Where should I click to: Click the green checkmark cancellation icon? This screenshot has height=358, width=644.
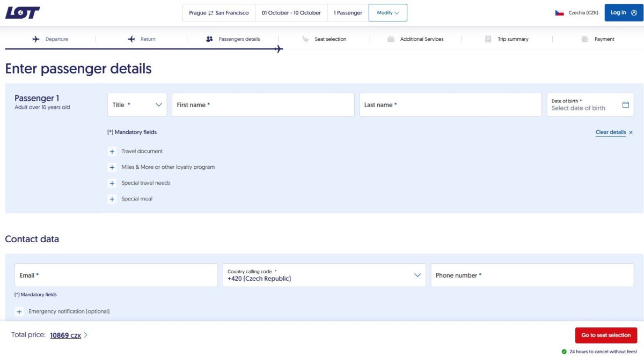[x=564, y=352]
